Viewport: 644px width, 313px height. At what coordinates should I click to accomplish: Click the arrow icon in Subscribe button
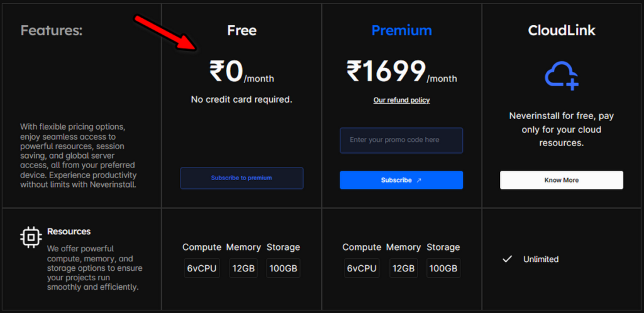(x=419, y=180)
